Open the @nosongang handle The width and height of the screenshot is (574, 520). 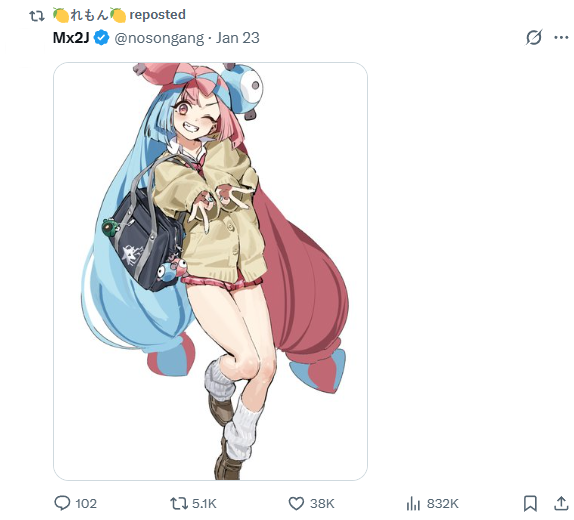tap(159, 38)
